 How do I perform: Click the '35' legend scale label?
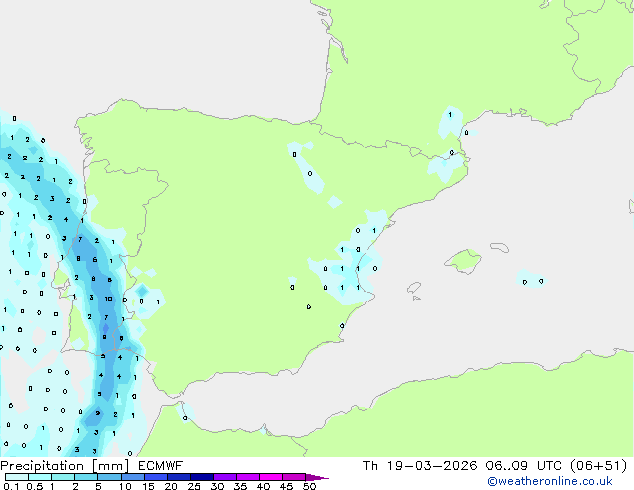240,486
